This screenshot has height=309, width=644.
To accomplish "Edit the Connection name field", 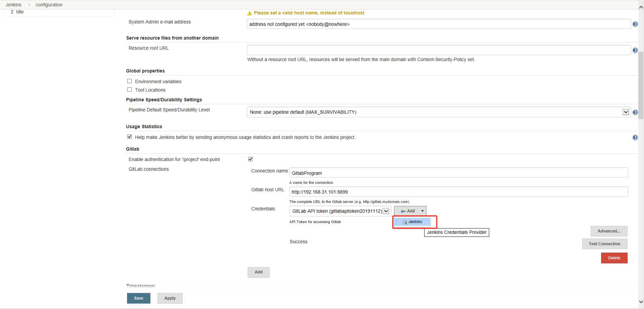I will click(458, 173).
